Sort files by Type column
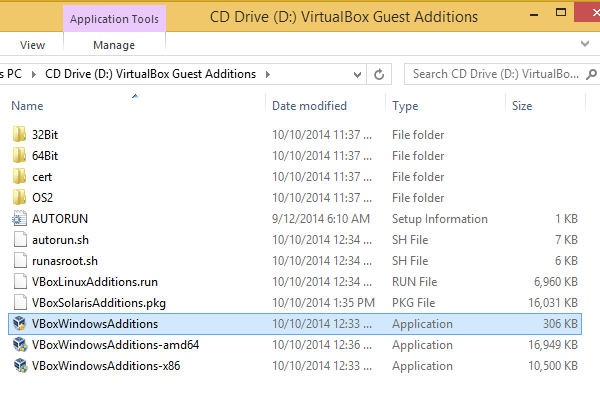Viewport: 600px width, 393px height. click(x=405, y=106)
